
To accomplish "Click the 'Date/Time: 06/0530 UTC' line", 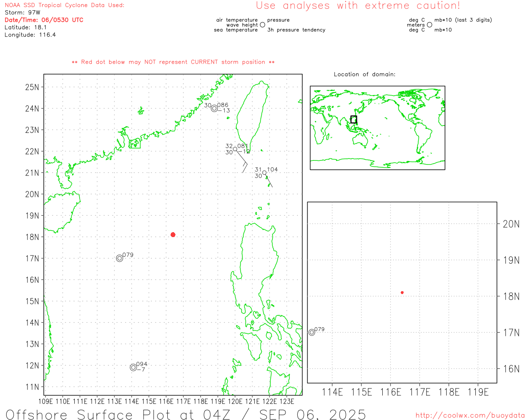I will 44,20.
